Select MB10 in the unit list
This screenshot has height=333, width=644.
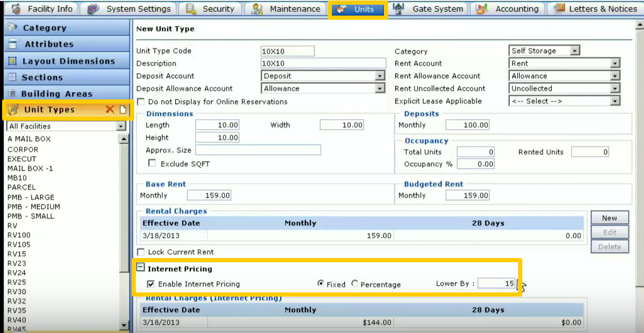coord(17,178)
